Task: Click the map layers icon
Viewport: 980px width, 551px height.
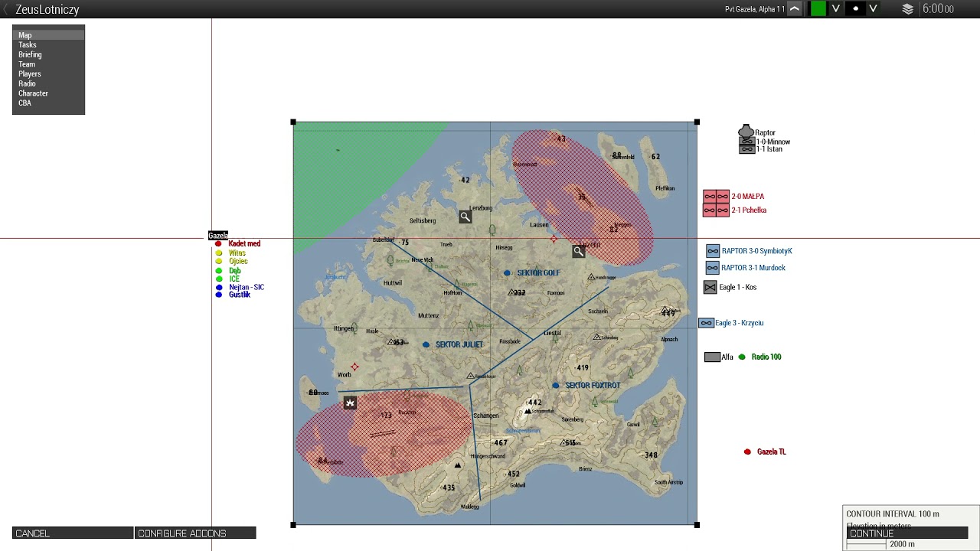Action: click(x=908, y=9)
